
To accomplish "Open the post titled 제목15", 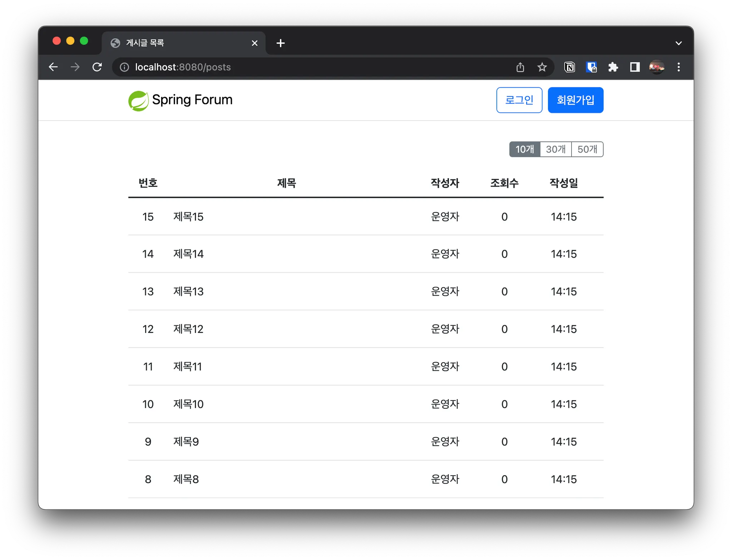I will (188, 217).
